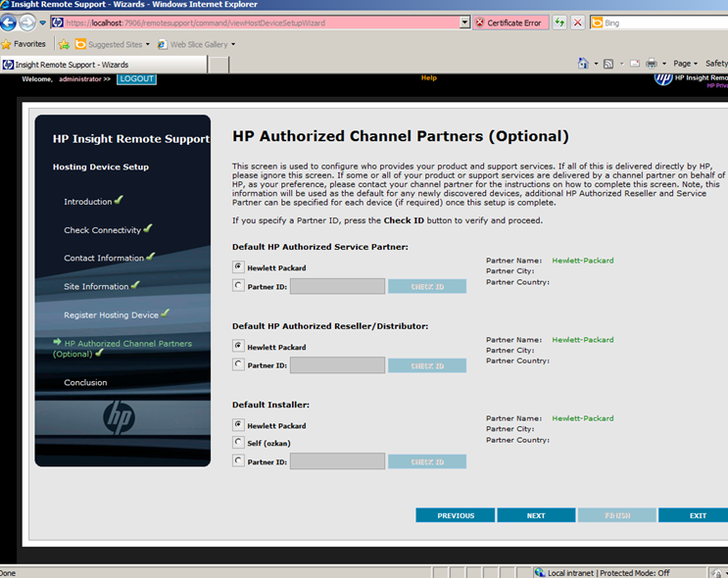The height and width of the screenshot is (578, 728).
Task: Click the browser Forward arrow button
Action: (27, 23)
